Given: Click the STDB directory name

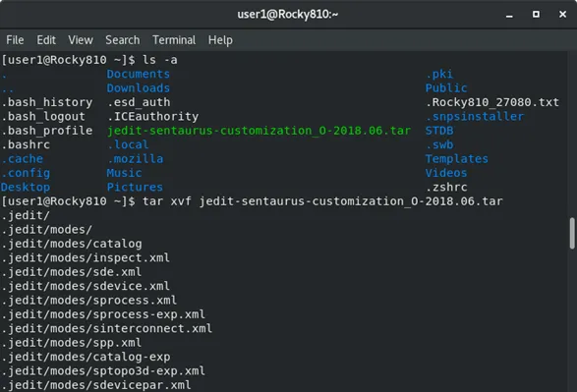Looking at the screenshot, I should click(439, 131).
